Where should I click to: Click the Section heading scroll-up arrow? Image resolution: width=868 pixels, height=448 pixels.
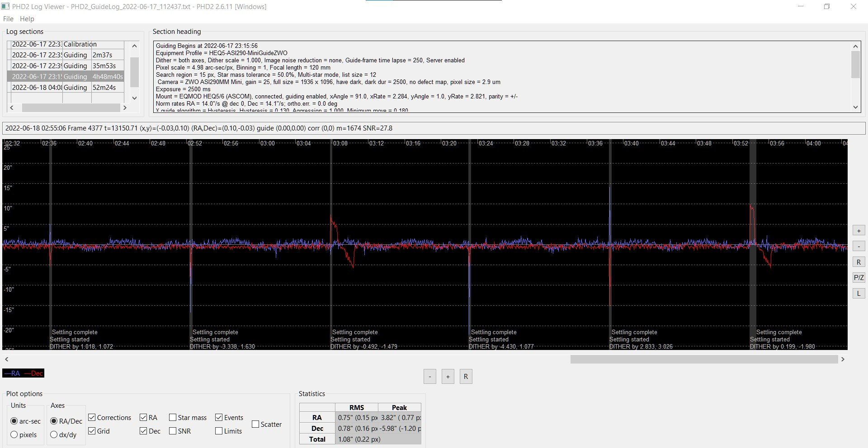point(855,46)
